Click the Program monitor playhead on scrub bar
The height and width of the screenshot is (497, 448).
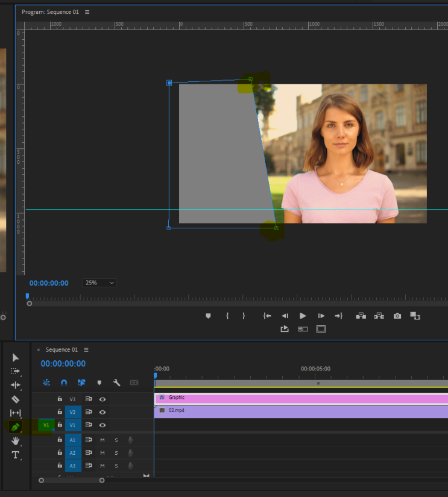(x=27, y=296)
